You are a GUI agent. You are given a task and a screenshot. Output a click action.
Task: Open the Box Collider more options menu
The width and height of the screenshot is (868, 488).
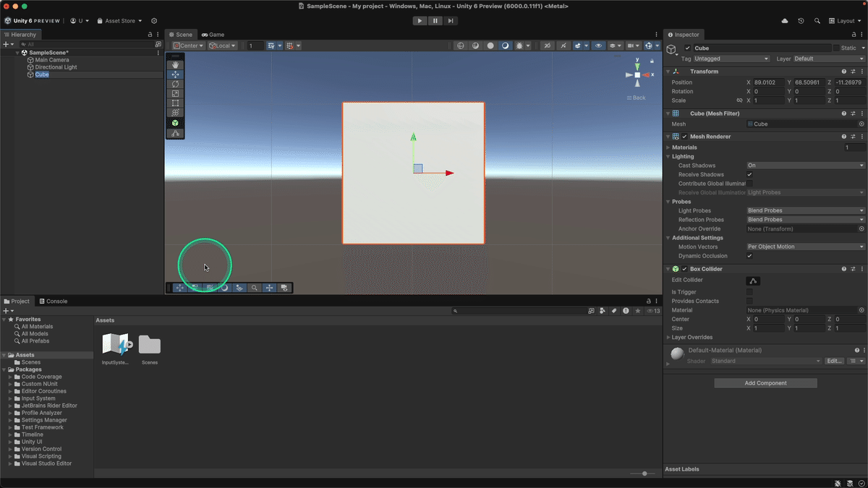(x=862, y=269)
